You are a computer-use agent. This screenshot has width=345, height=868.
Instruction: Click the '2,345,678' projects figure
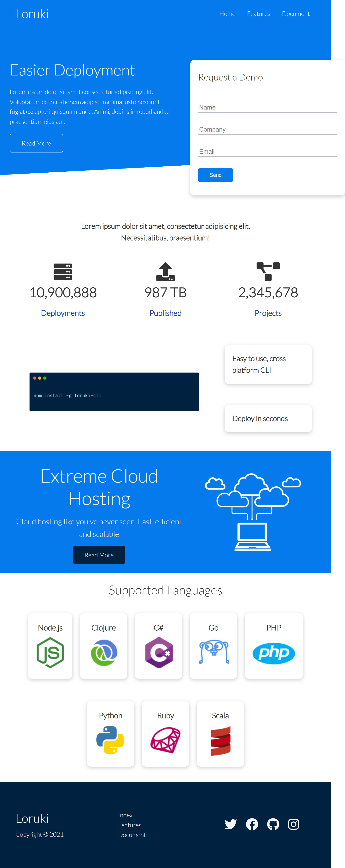[x=268, y=293]
